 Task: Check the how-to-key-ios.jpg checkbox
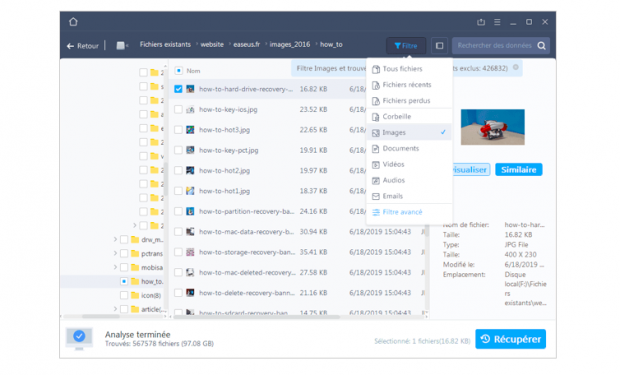[x=178, y=109]
